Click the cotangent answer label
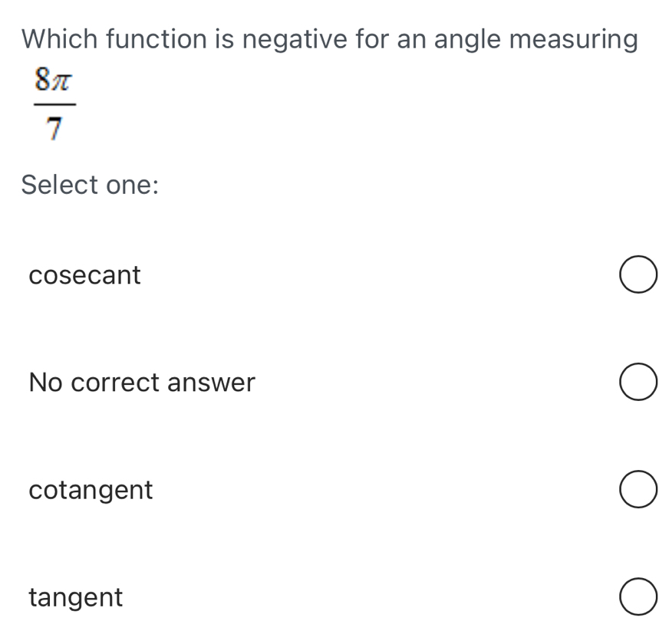Screen dimensions: 659x644 tap(90, 489)
